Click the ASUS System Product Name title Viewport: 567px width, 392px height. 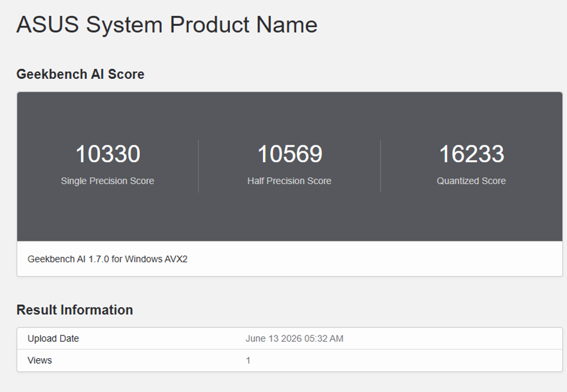click(x=166, y=25)
